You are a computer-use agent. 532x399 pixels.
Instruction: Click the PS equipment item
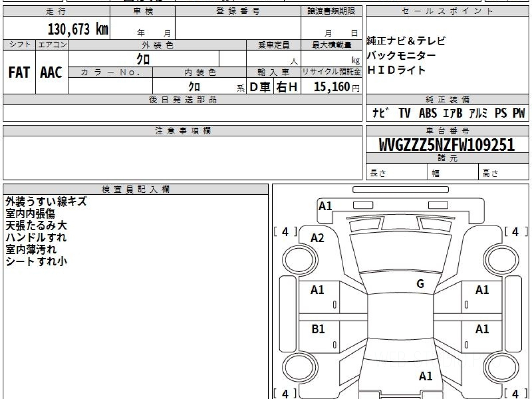501,113
